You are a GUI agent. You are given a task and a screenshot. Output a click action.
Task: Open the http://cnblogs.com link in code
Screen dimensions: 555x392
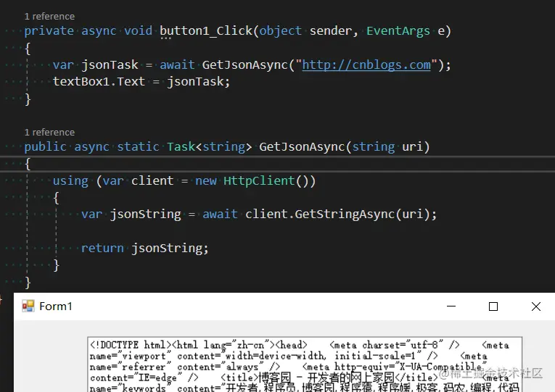point(366,65)
